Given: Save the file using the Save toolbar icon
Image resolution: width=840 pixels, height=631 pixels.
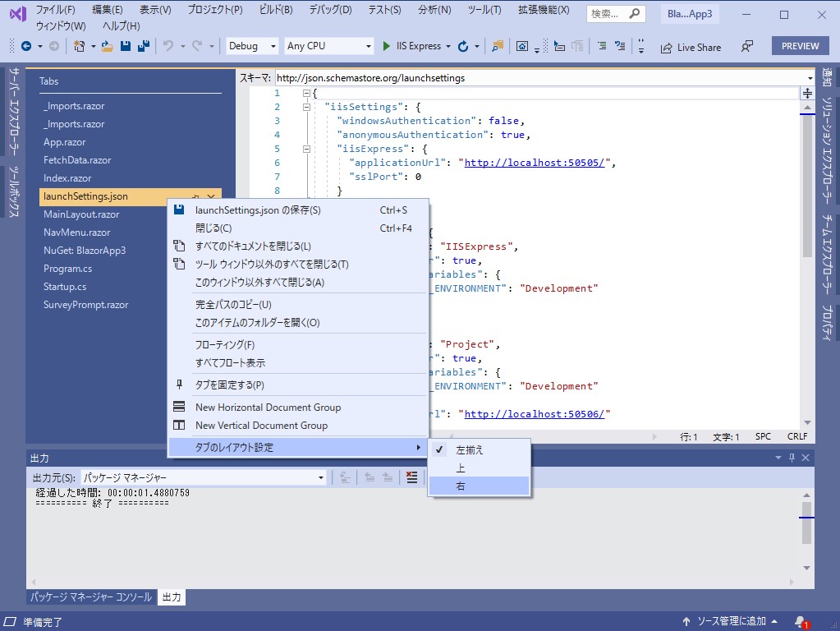Looking at the screenshot, I should [x=124, y=47].
